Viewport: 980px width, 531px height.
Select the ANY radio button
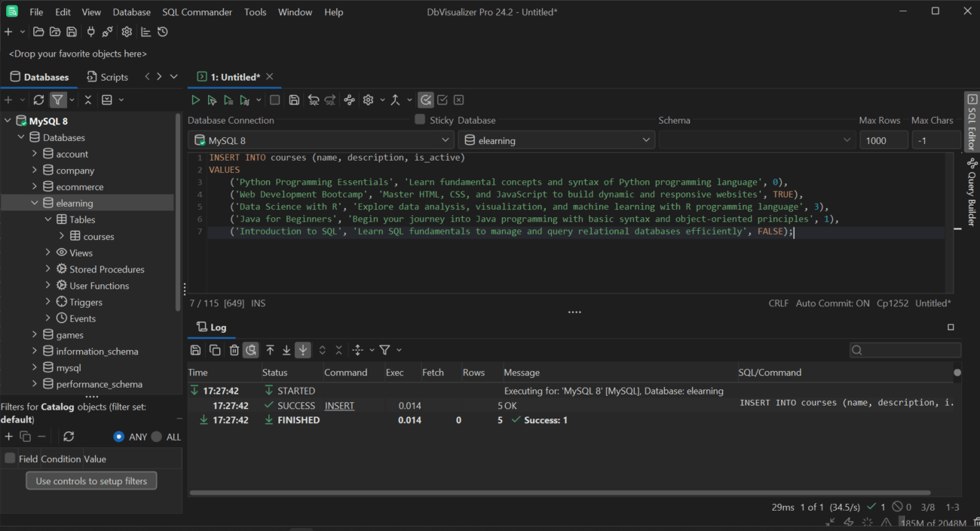click(119, 437)
